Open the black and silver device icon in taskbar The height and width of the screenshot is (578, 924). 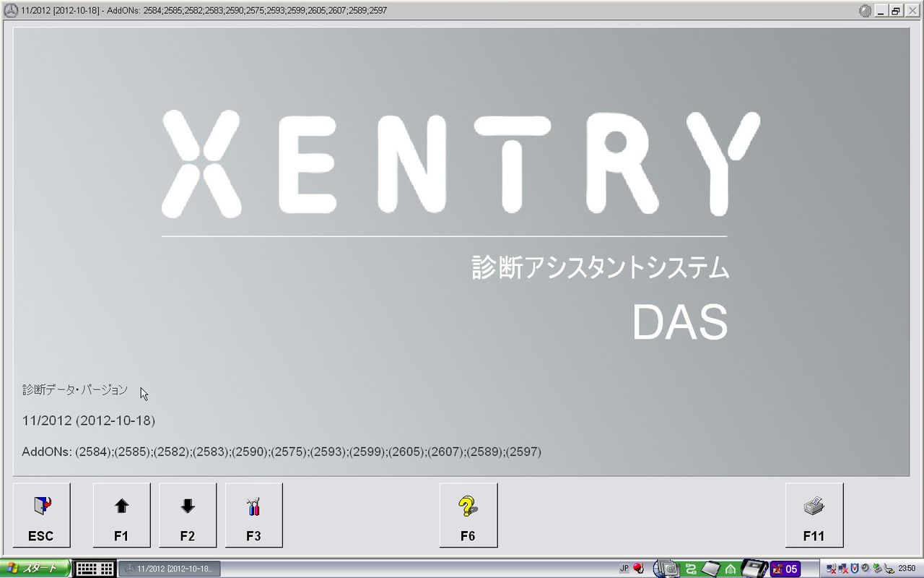(754, 569)
